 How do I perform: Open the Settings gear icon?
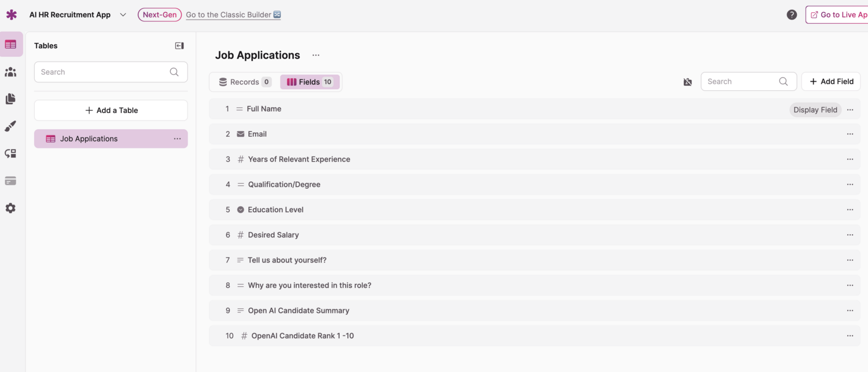coord(10,208)
